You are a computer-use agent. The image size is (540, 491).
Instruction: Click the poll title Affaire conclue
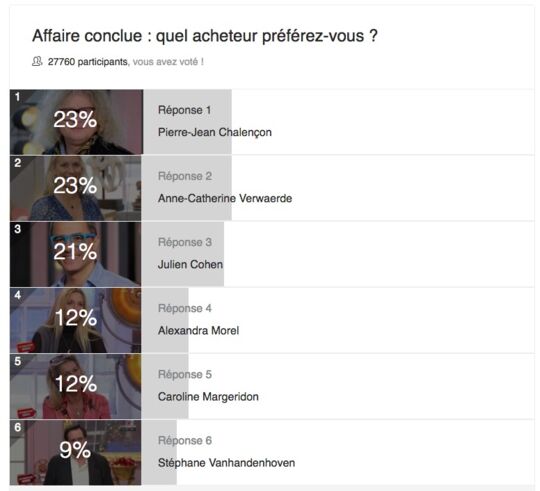coord(205,36)
